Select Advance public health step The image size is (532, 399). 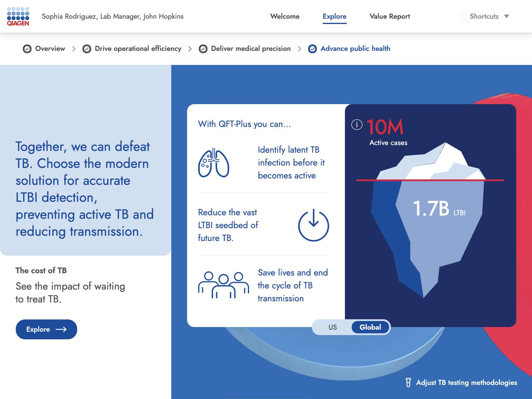pyautogui.click(x=349, y=49)
